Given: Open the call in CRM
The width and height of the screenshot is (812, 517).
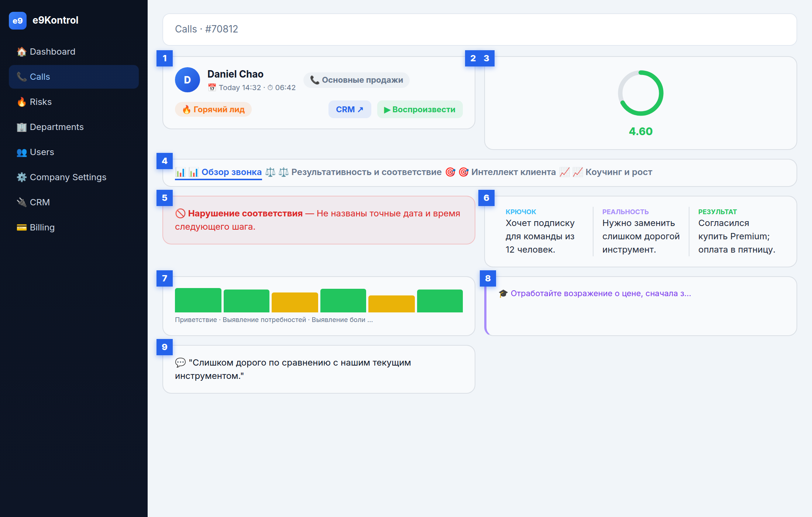Looking at the screenshot, I should [350, 110].
